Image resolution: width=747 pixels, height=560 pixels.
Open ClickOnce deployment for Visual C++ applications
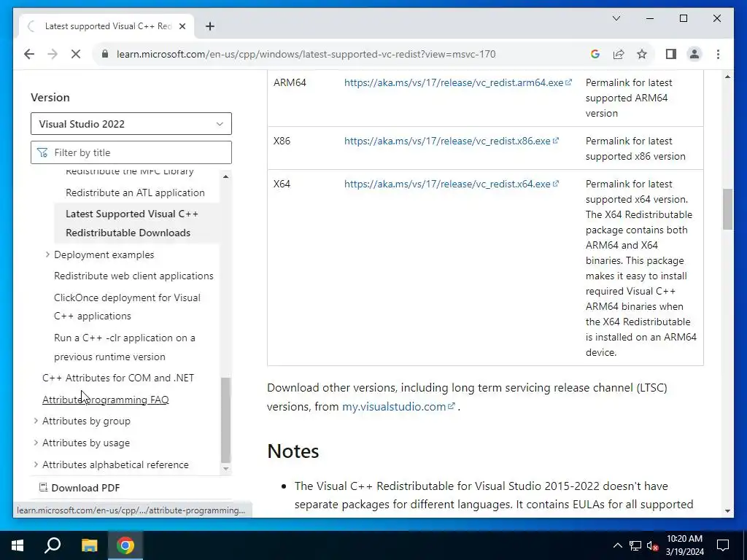[x=127, y=307]
